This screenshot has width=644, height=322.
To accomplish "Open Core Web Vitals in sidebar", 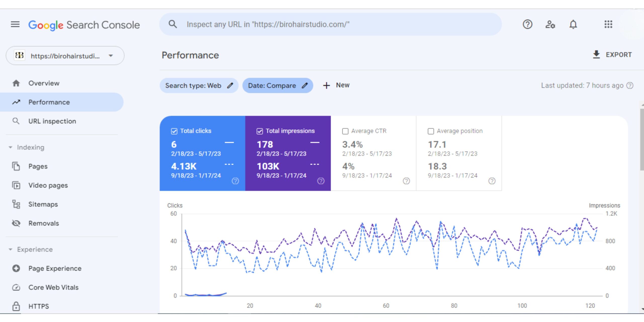I will click(62, 287).
